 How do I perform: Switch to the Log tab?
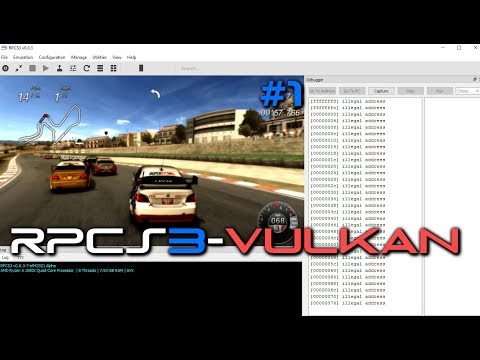pos(5,258)
